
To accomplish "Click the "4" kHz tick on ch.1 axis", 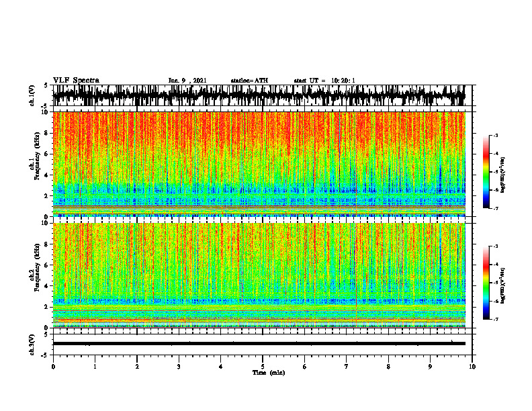I will [46, 175].
